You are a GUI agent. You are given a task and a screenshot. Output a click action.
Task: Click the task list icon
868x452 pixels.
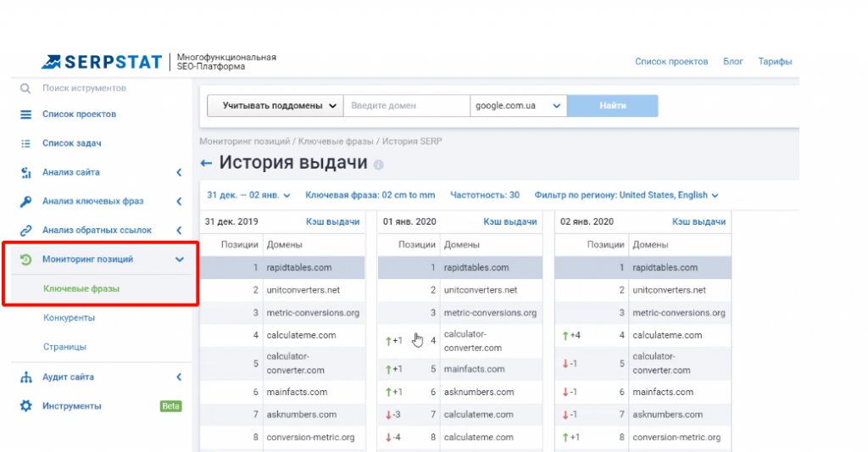pos(26,143)
